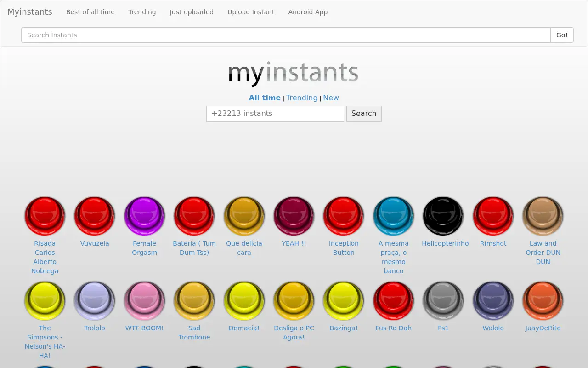Play the blue A mesma praça button

[x=394, y=216]
